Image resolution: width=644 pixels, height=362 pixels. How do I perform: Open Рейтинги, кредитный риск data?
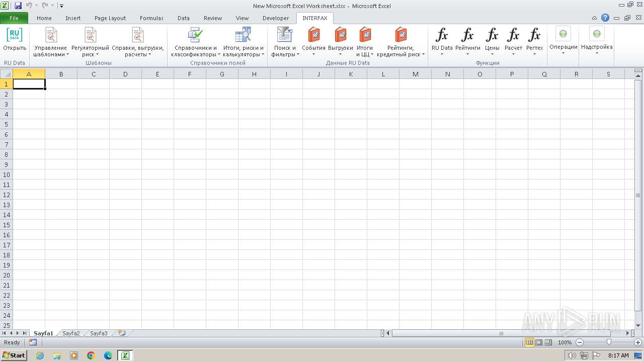tap(400, 42)
